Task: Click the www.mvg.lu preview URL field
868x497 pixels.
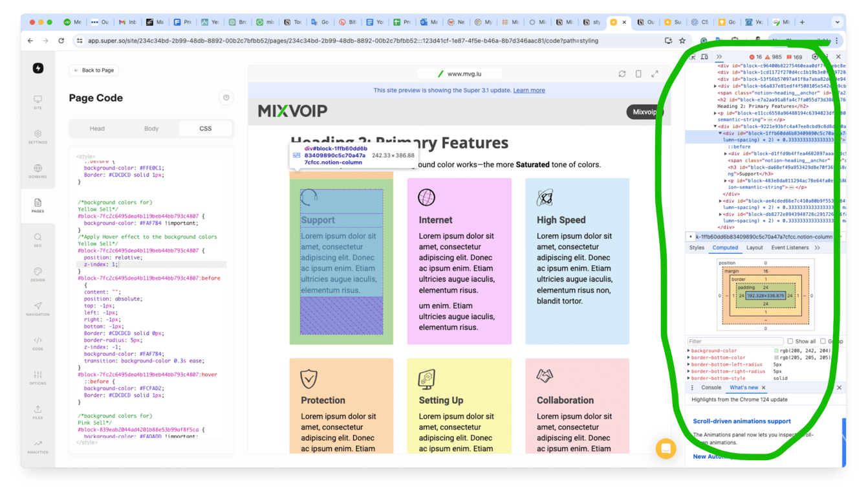Action: click(x=459, y=74)
